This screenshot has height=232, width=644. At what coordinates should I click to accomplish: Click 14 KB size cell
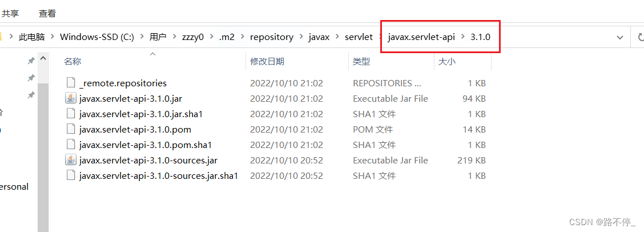(473, 130)
